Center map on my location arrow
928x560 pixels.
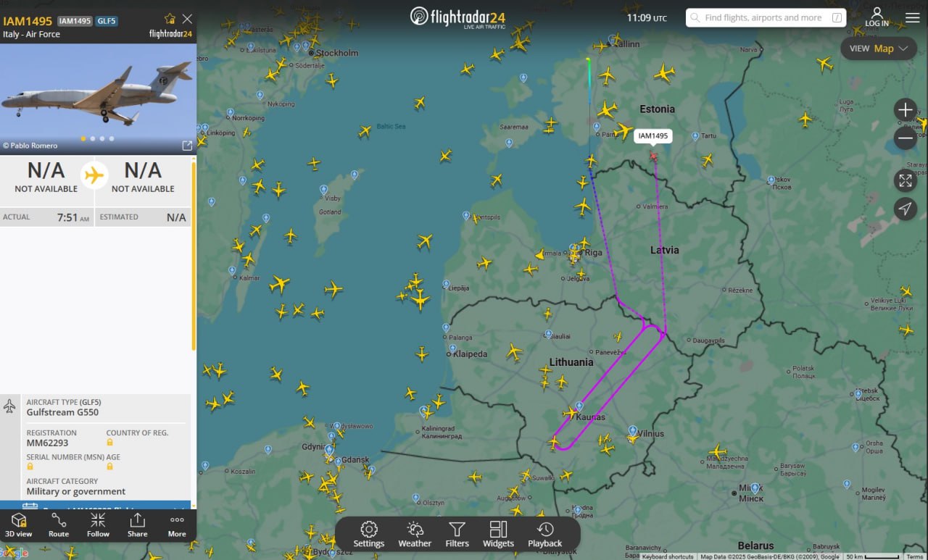(905, 209)
